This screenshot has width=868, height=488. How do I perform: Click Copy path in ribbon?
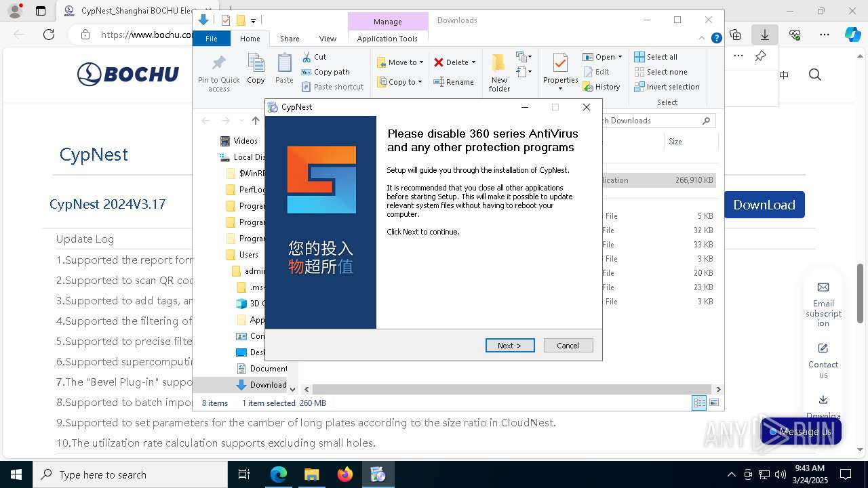click(325, 72)
